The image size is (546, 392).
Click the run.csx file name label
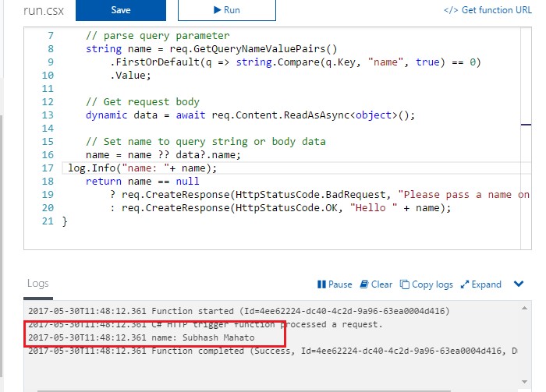(44, 10)
